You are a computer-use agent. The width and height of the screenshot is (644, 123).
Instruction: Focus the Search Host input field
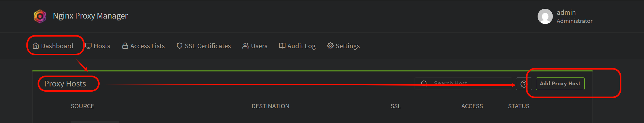click(x=464, y=83)
